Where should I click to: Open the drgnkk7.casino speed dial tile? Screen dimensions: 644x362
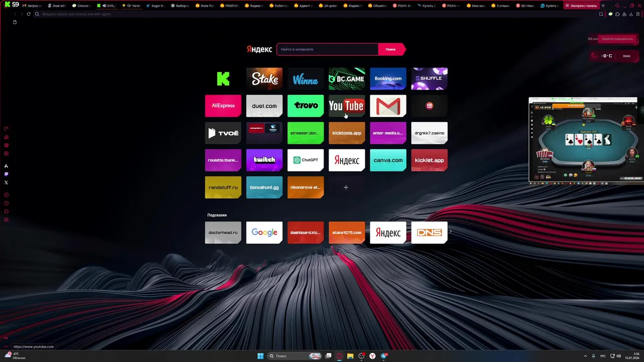(429, 133)
